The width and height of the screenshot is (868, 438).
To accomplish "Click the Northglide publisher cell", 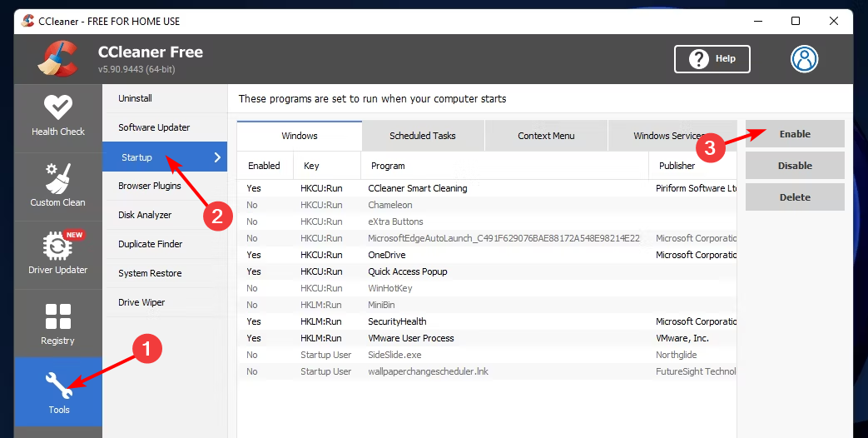I will click(677, 355).
